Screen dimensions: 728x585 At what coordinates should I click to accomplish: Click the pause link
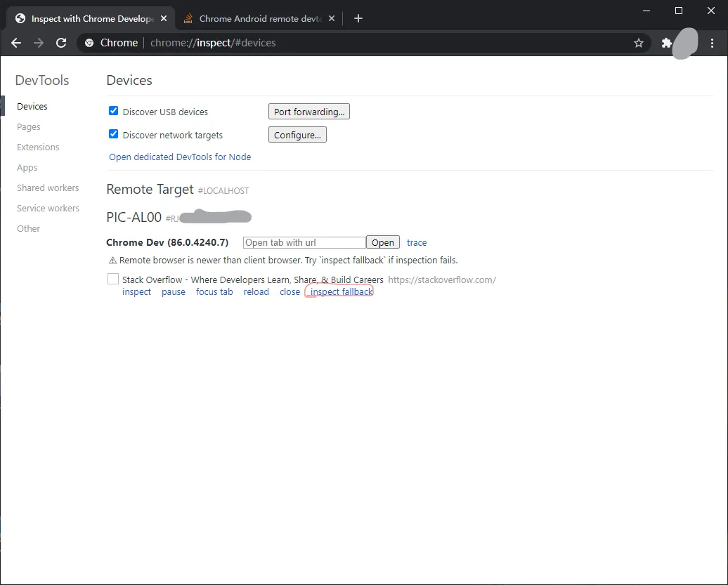point(173,292)
